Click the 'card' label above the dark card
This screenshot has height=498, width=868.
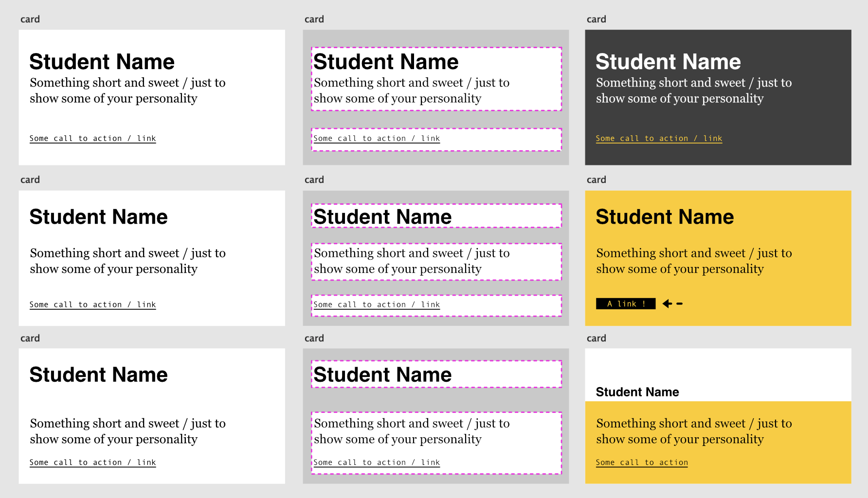pos(597,19)
